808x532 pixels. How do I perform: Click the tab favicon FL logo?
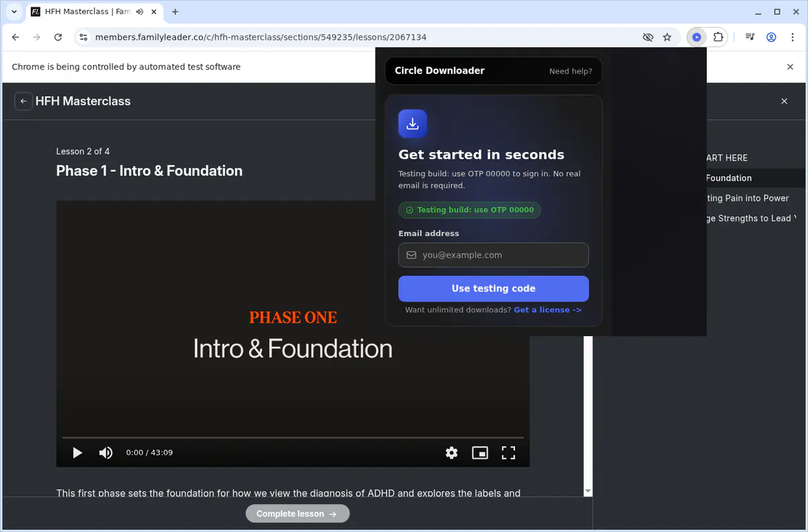tap(36, 12)
